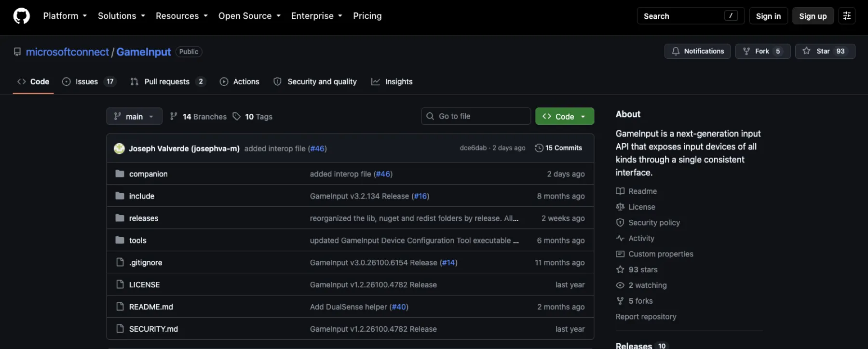868x349 pixels.
Task: Switch to the Issues tab
Action: pyautogui.click(x=89, y=82)
